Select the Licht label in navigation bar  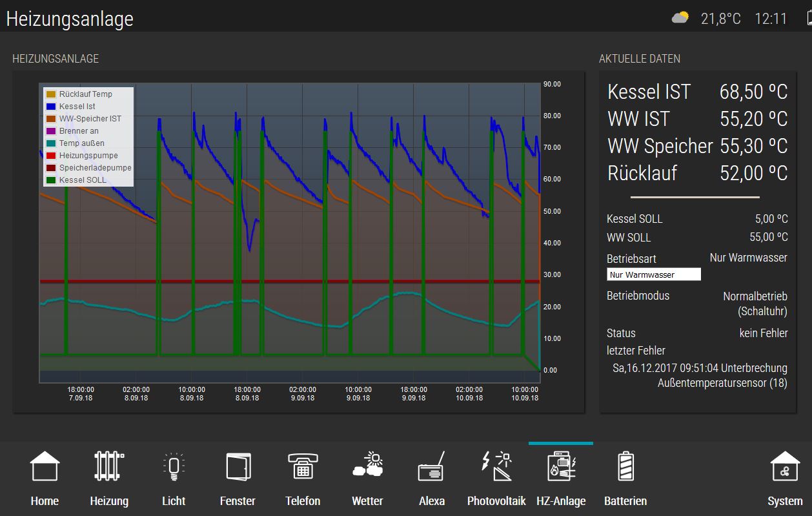click(x=174, y=501)
